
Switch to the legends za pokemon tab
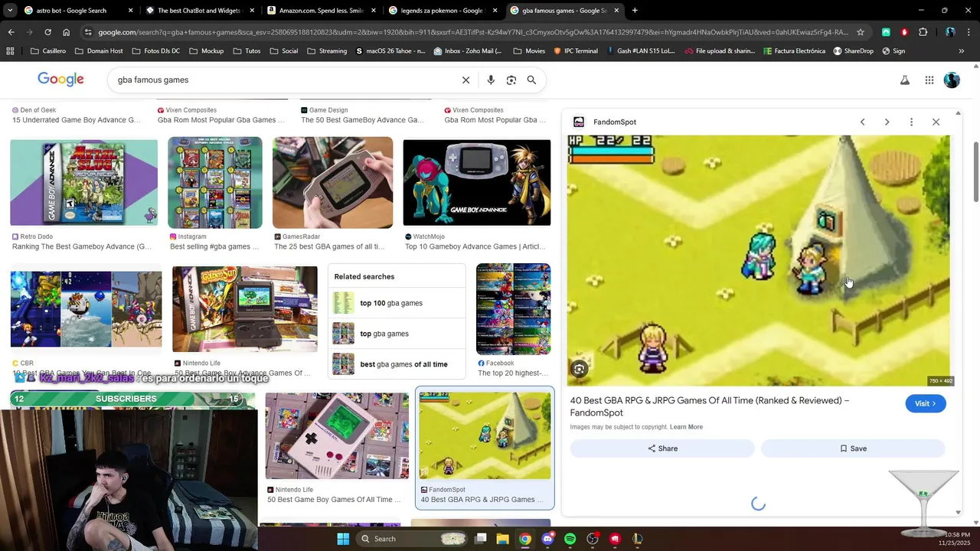point(443,11)
